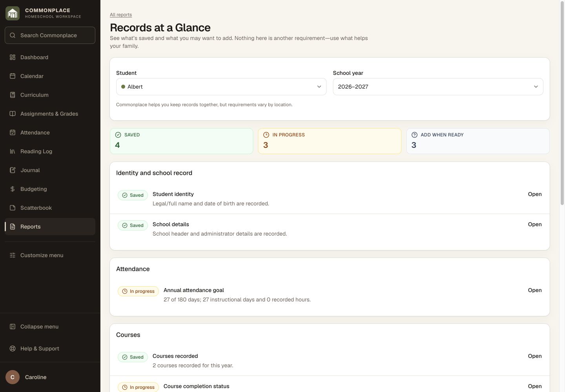Click the Budgeting dollar sign icon
565x392 pixels.
[x=13, y=189]
